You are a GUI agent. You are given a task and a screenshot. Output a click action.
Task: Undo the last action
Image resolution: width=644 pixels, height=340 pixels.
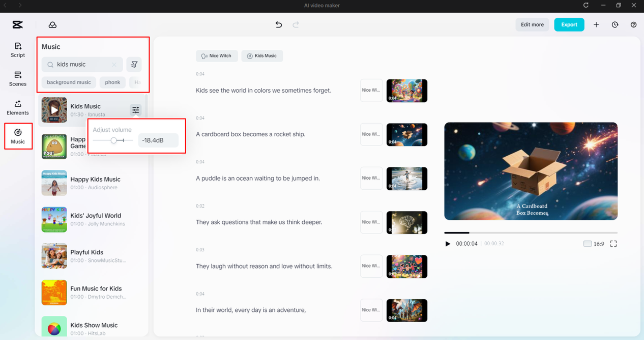279,25
